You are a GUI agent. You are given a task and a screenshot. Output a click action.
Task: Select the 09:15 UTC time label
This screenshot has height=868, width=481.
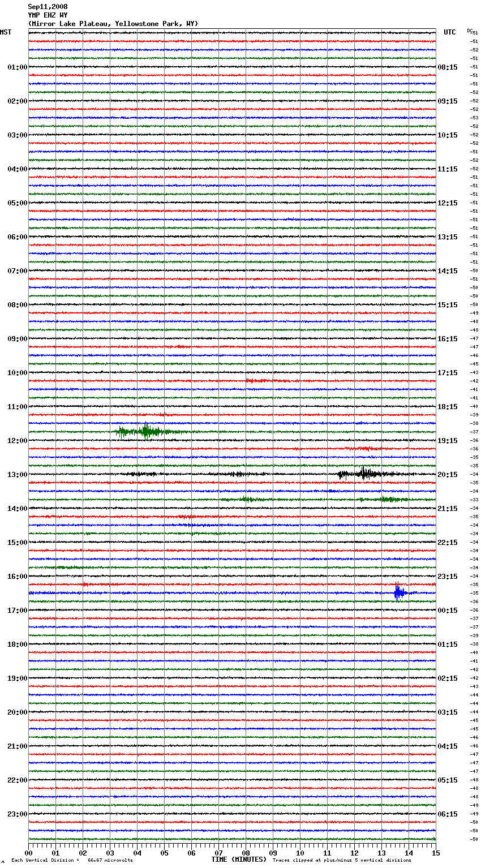(x=448, y=101)
